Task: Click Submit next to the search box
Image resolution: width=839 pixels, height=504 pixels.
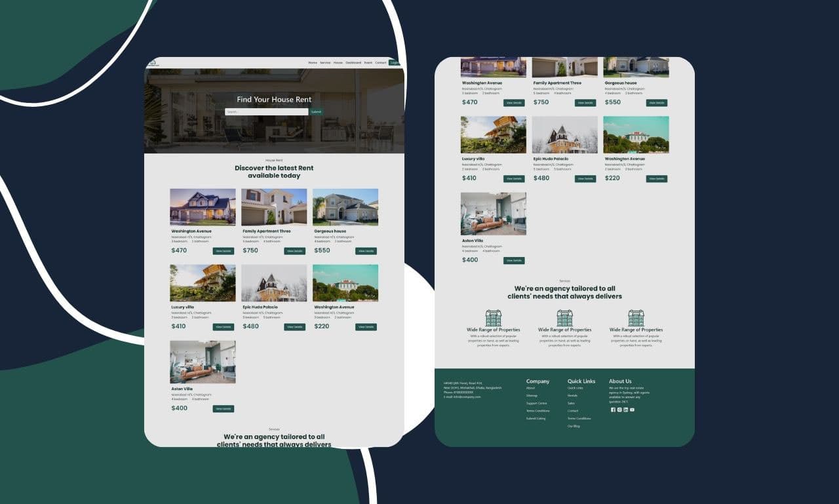Action: [x=316, y=112]
